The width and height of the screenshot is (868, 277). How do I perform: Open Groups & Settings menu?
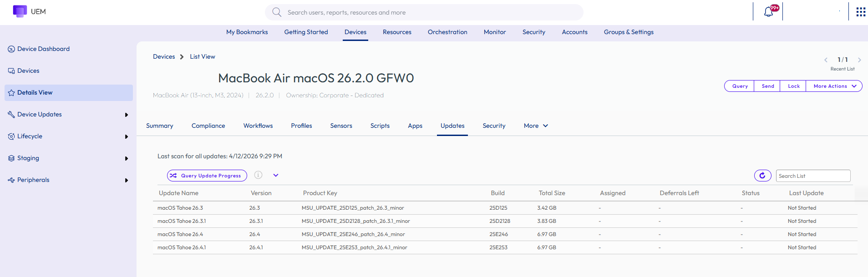pos(629,32)
